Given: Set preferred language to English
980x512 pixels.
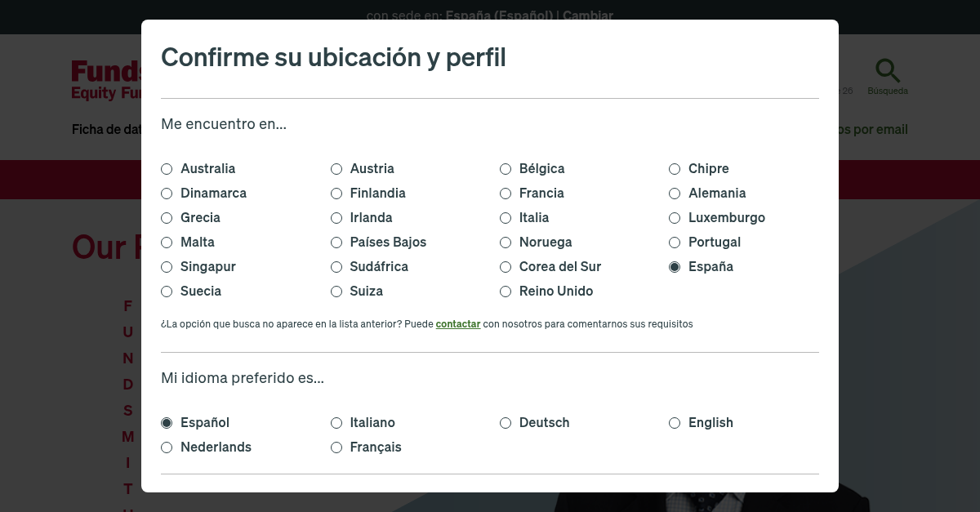Looking at the screenshot, I should [675, 423].
